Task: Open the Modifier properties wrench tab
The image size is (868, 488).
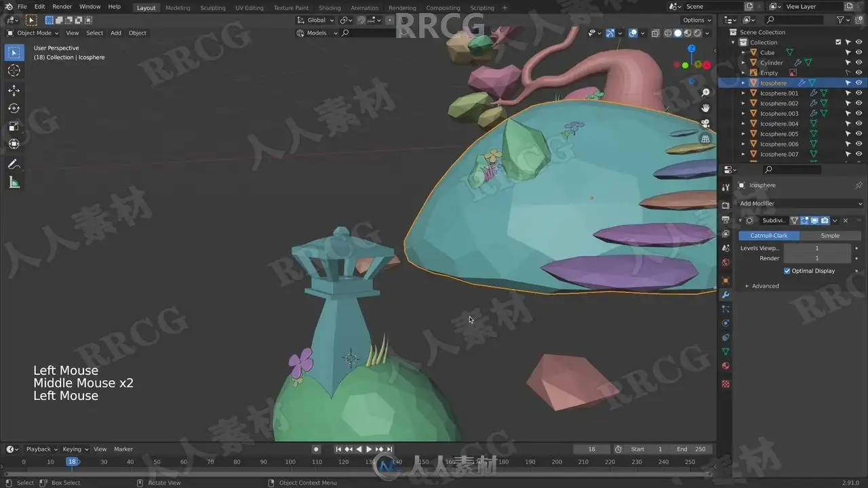Action: (x=726, y=295)
